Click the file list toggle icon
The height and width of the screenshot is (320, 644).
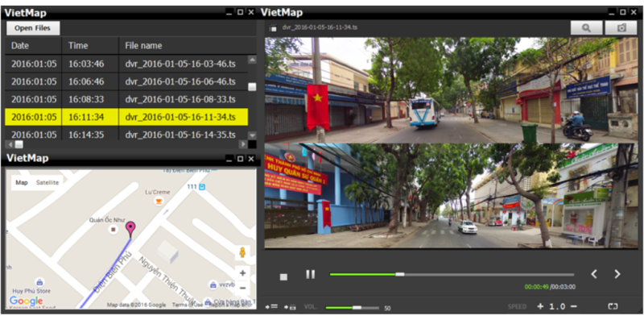271,307
